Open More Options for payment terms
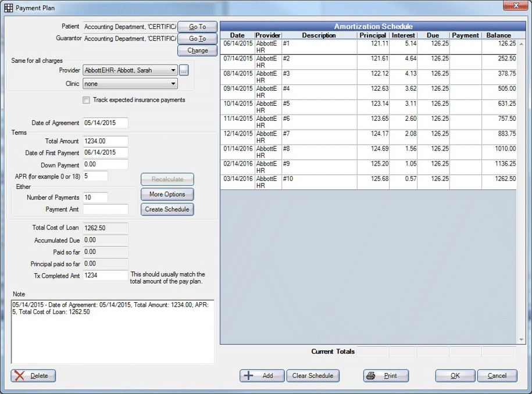 167,194
